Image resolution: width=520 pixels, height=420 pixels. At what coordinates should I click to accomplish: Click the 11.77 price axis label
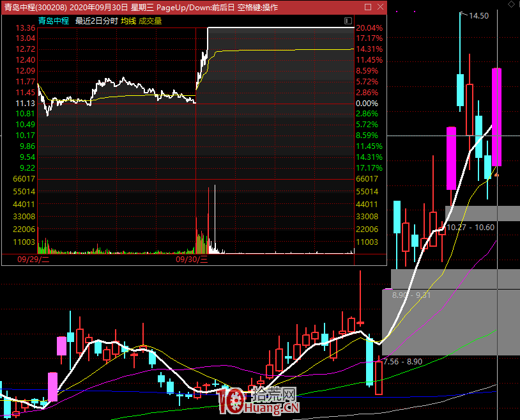point(26,82)
